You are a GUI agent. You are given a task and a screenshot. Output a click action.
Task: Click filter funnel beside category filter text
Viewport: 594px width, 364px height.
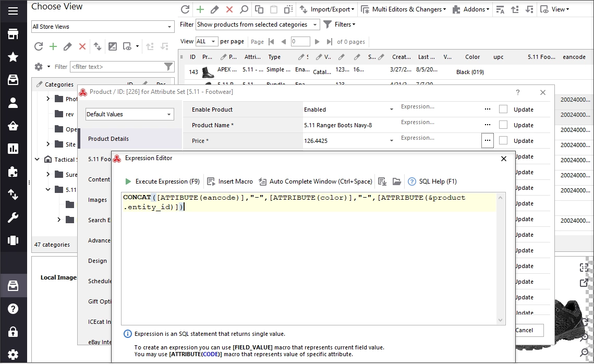[x=168, y=67]
